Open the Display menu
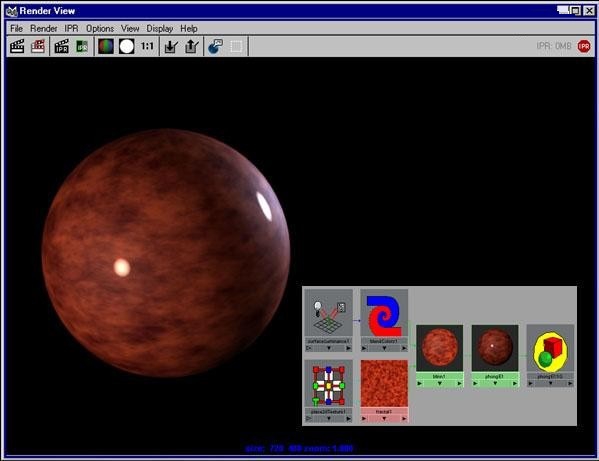The height and width of the screenshot is (461, 599). click(x=160, y=29)
